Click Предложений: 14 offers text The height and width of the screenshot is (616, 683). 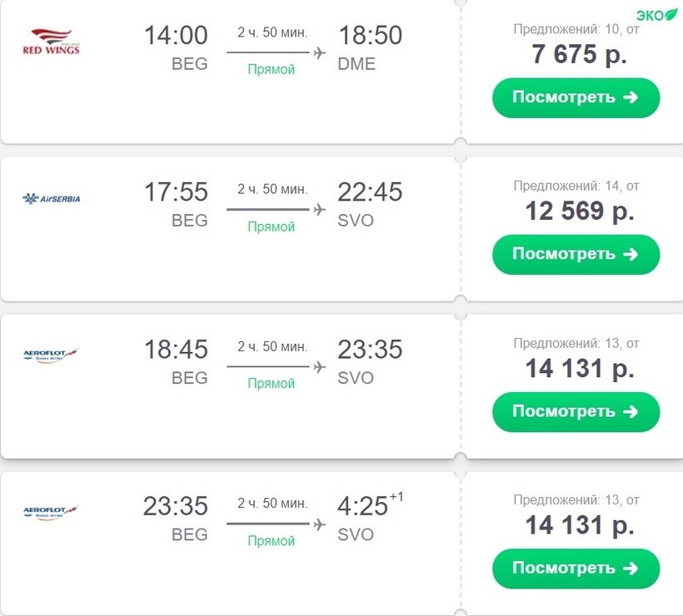point(576,186)
